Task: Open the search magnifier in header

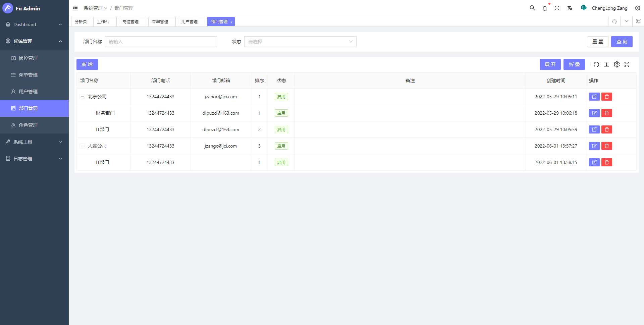Action: (x=532, y=8)
